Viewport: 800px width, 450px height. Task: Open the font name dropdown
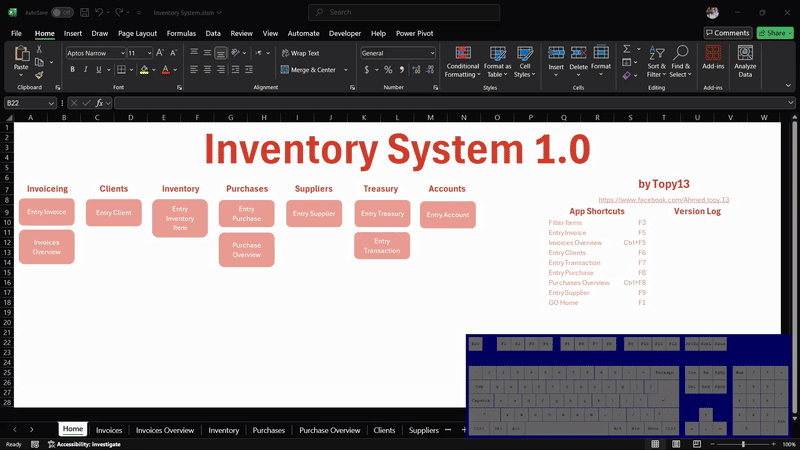[122, 53]
